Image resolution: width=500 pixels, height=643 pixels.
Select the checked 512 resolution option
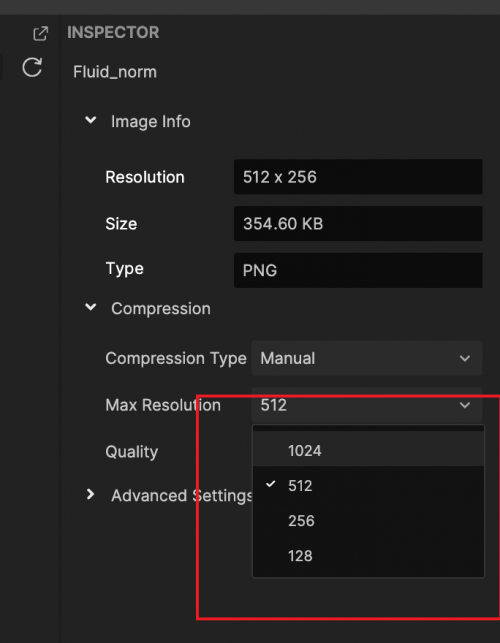(x=368, y=486)
